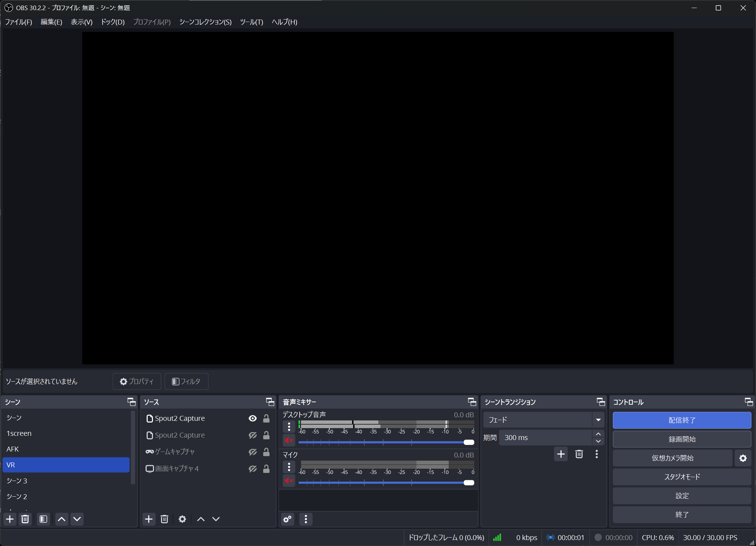The image size is (756, 546).
Task: Delete the selected scene with trash icon
Action: tap(25, 519)
